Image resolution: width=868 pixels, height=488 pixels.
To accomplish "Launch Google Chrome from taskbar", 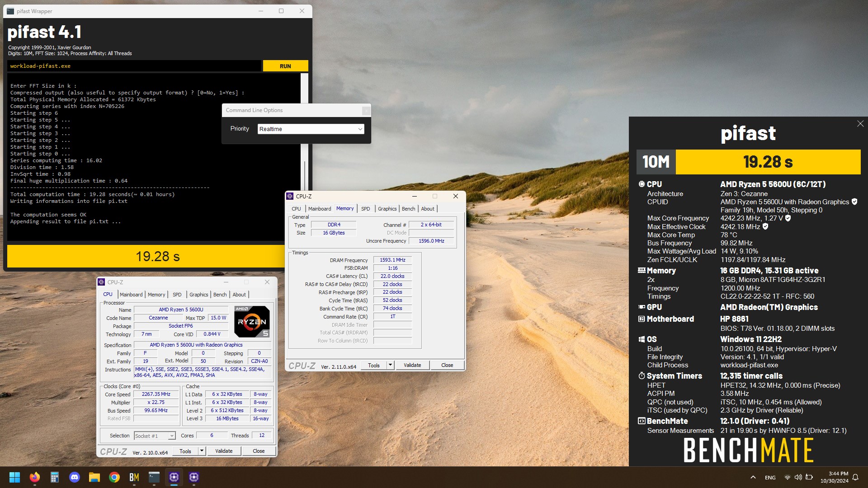I will tap(114, 477).
